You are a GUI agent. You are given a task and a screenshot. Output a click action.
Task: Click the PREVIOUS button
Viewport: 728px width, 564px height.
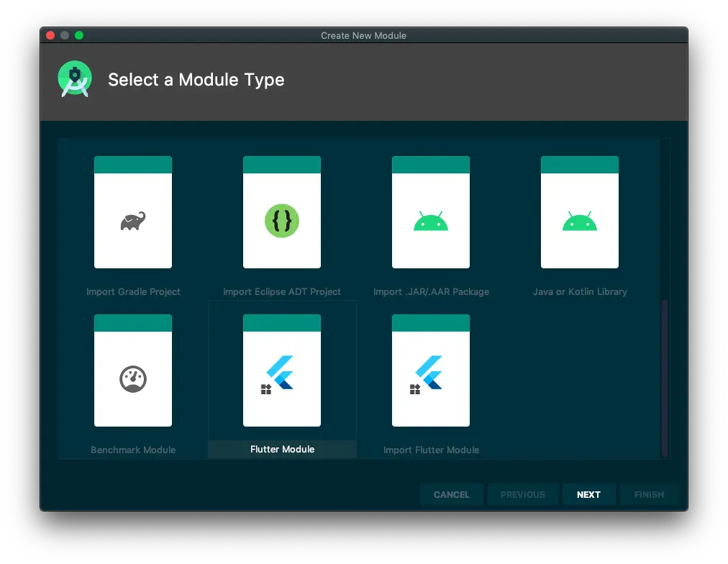coord(523,494)
